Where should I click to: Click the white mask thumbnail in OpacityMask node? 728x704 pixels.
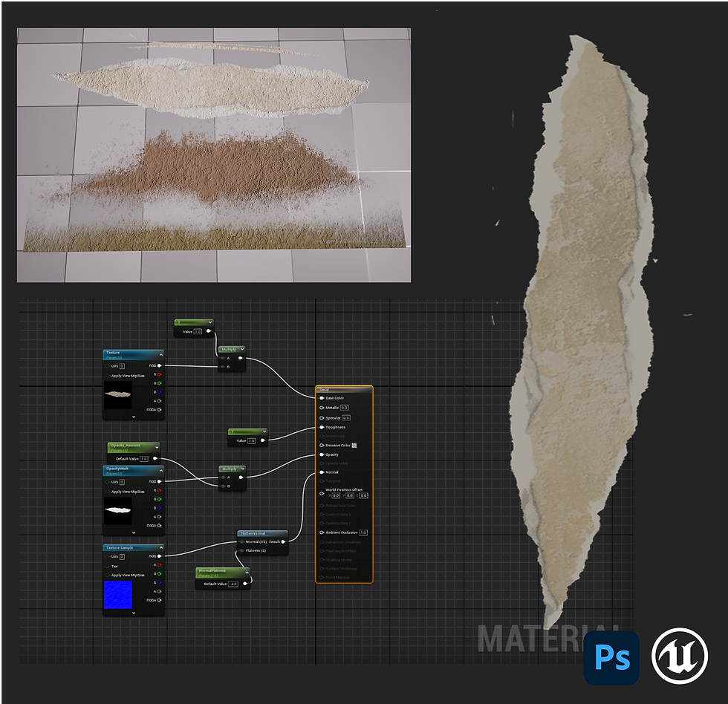coord(118,510)
